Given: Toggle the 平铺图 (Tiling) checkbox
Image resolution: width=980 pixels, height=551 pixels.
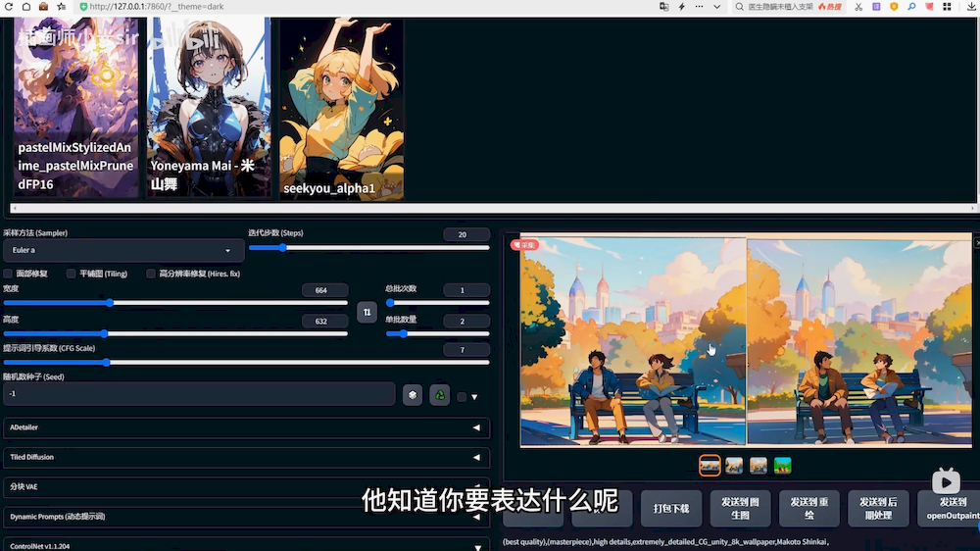Looking at the screenshot, I should tap(71, 274).
